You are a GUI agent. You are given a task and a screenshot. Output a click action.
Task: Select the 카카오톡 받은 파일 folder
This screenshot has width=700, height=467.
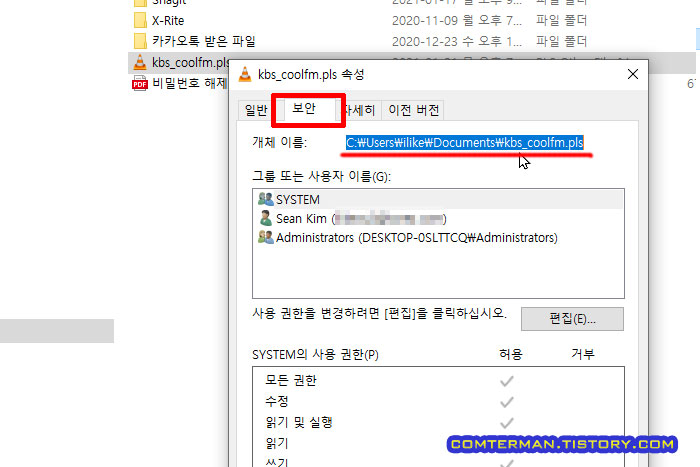point(204,42)
